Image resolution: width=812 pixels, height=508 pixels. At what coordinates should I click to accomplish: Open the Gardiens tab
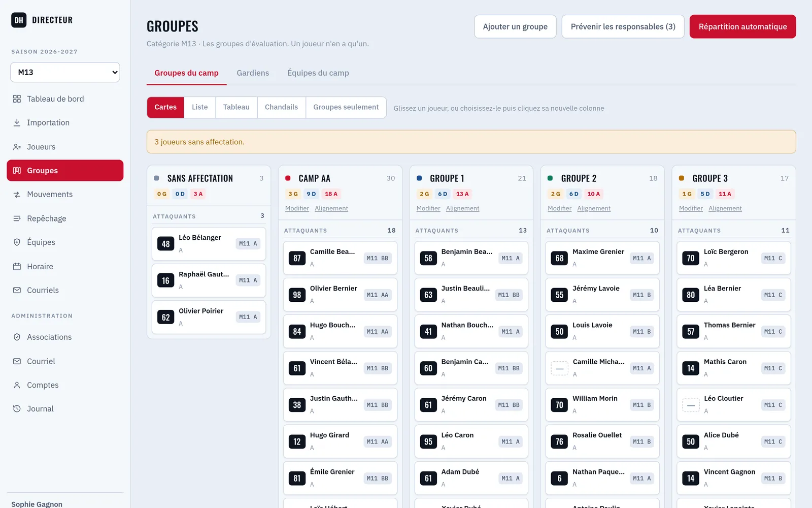click(253, 73)
